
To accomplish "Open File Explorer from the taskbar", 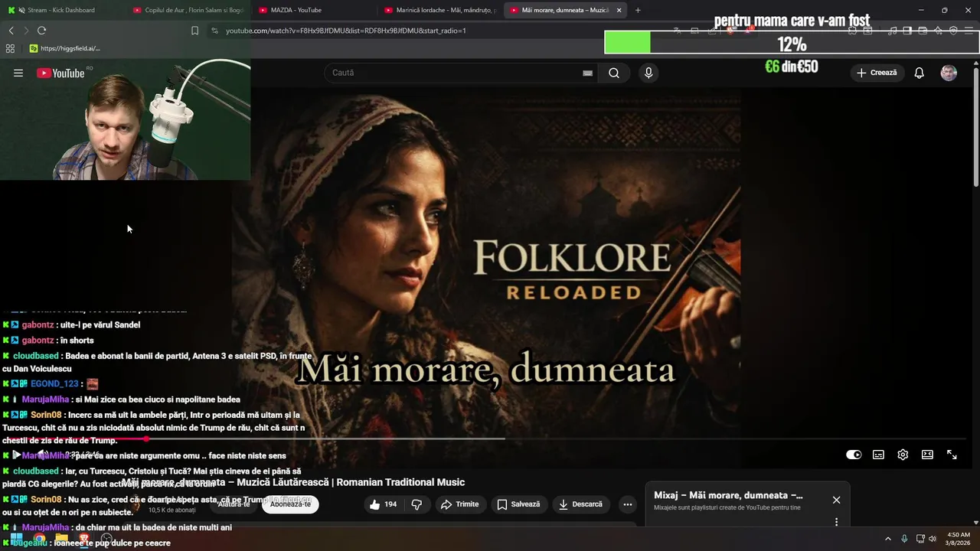I will pos(62,540).
